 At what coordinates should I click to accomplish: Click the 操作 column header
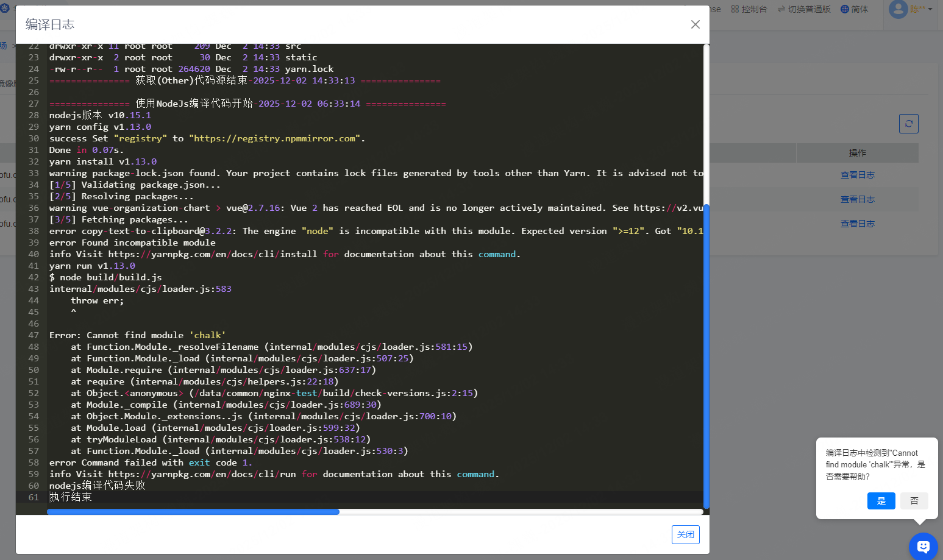857,153
